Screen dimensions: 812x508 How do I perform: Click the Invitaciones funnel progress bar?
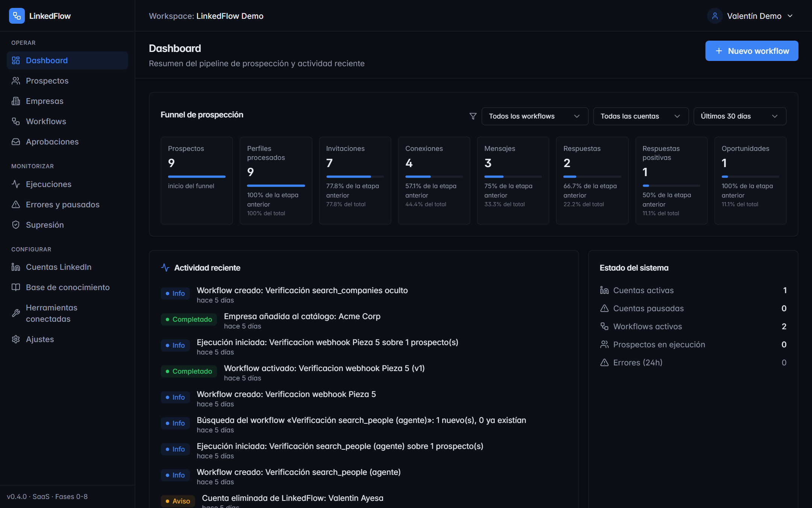point(355,176)
